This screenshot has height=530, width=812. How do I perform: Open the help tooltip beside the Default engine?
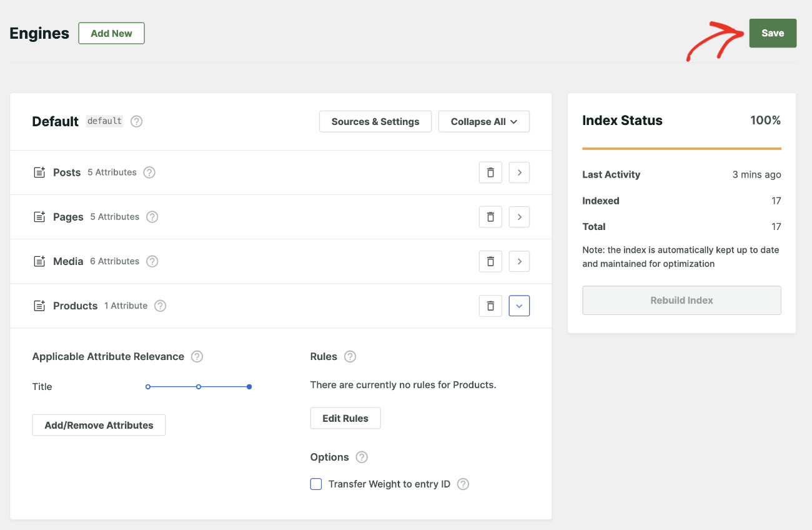pos(136,121)
